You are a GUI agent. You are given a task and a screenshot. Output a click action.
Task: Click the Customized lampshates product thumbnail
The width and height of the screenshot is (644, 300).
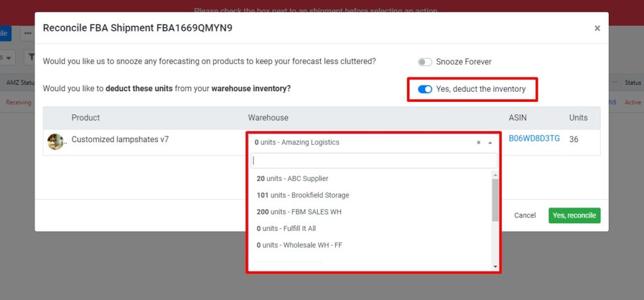55,142
